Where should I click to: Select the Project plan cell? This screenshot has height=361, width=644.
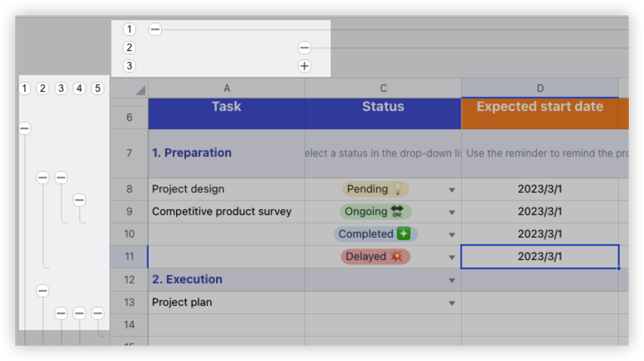point(226,303)
